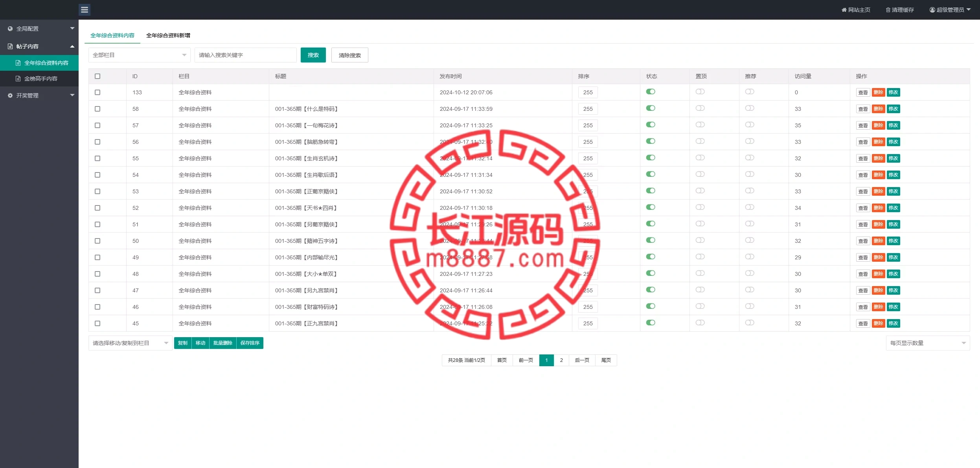Image resolution: width=980 pixels, height=468 pixels.
Task: Click the 清除搜索 button
Action: click(350, 55)
